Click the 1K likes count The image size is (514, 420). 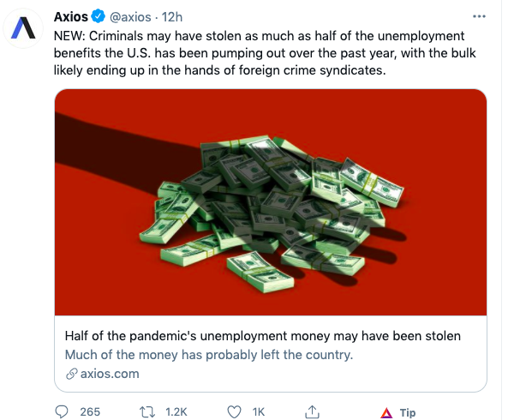coord(258,412)
